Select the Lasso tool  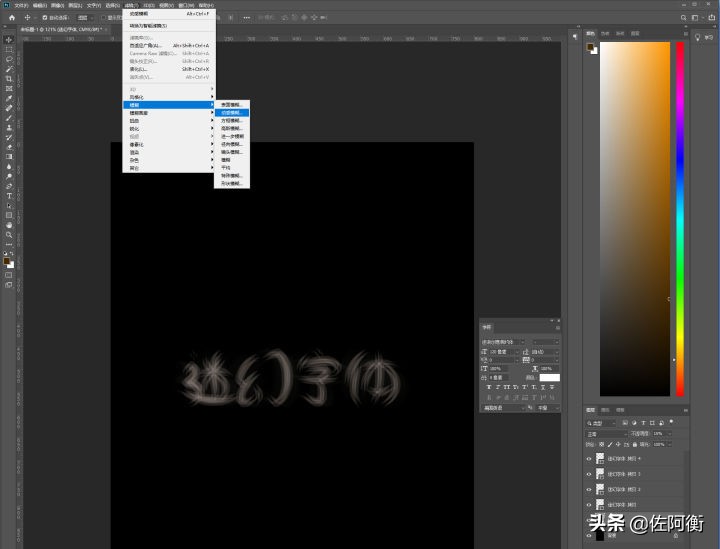[x=8, y=59]
